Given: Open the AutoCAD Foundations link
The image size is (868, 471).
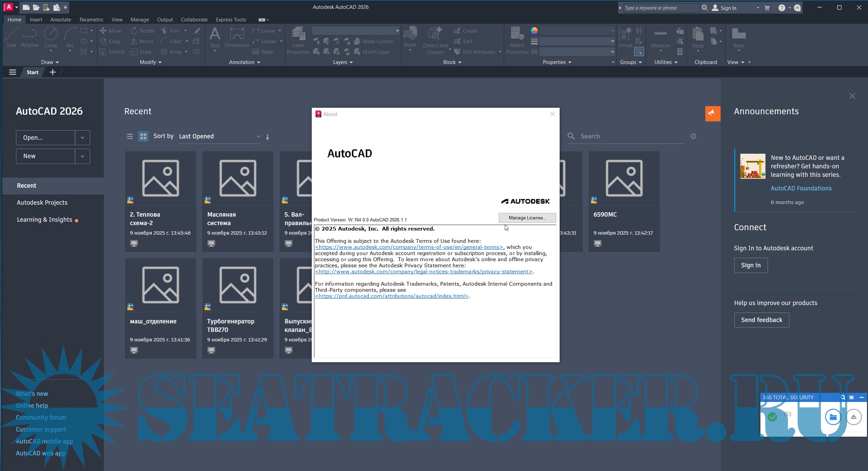Looking at the screenshot, I should (x=801, y=188).
